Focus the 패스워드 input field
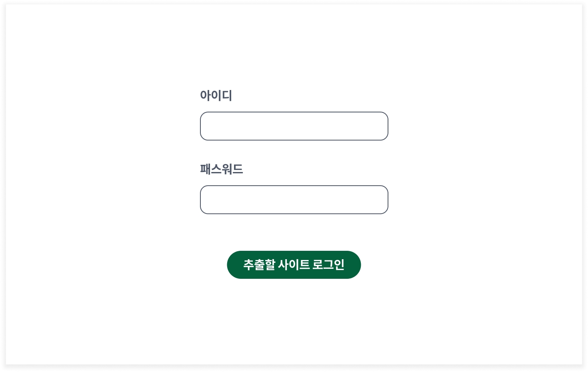 click(294, 200)
